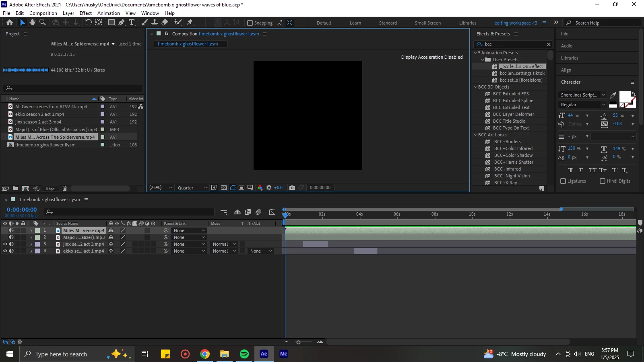Viewport: 644px width, 362px height.
Task: Collapse the BCC Art Looks category
Action: 475,135
